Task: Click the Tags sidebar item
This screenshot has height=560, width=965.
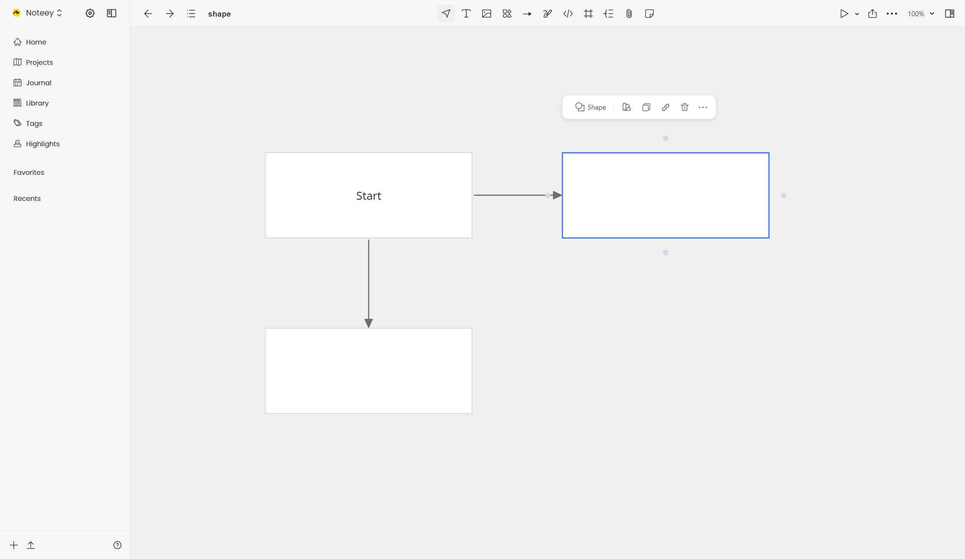Action: (x=34, y=123)
